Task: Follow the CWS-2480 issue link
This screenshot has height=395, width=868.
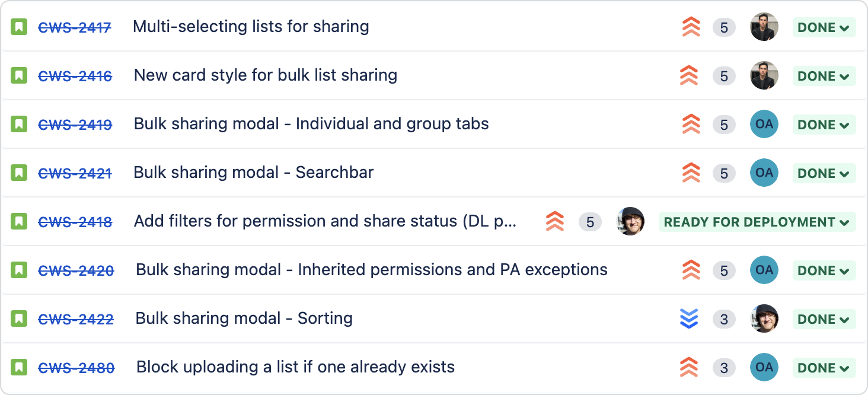Action: (x=76, y=368)
